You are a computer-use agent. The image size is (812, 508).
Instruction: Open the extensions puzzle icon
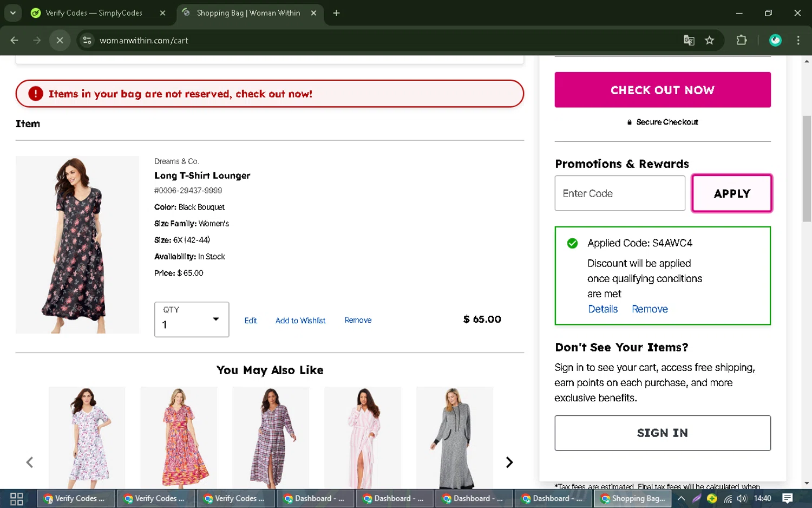[741, 40]
